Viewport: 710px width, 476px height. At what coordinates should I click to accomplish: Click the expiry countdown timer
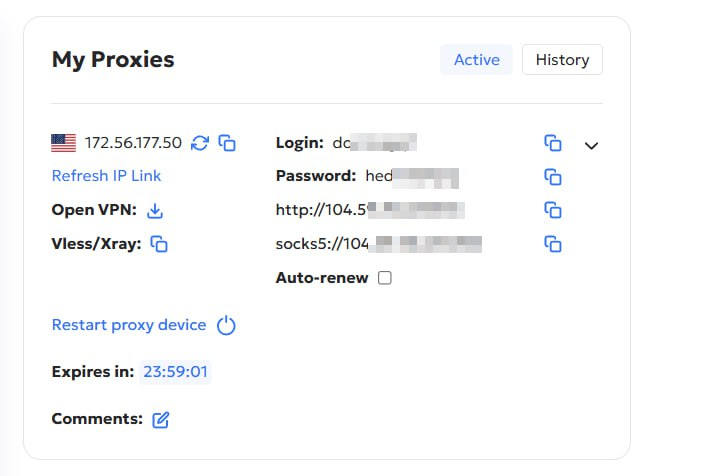[175, 372]
